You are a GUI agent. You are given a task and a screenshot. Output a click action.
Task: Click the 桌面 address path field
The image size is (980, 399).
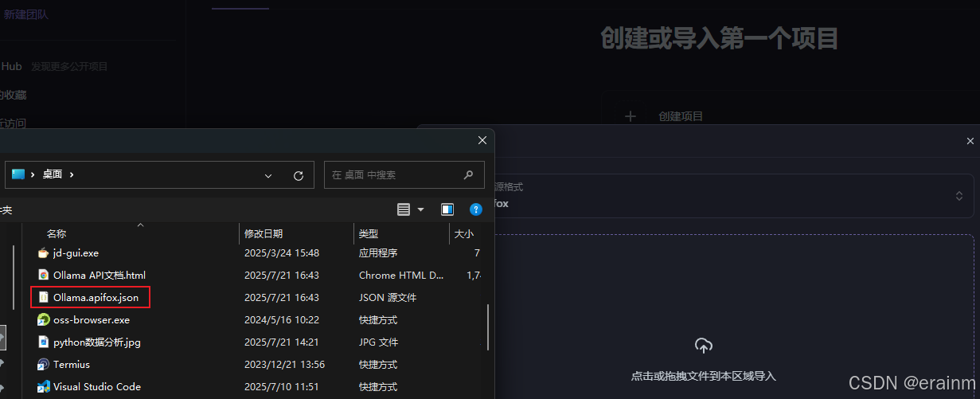click(x=159, y=174)
